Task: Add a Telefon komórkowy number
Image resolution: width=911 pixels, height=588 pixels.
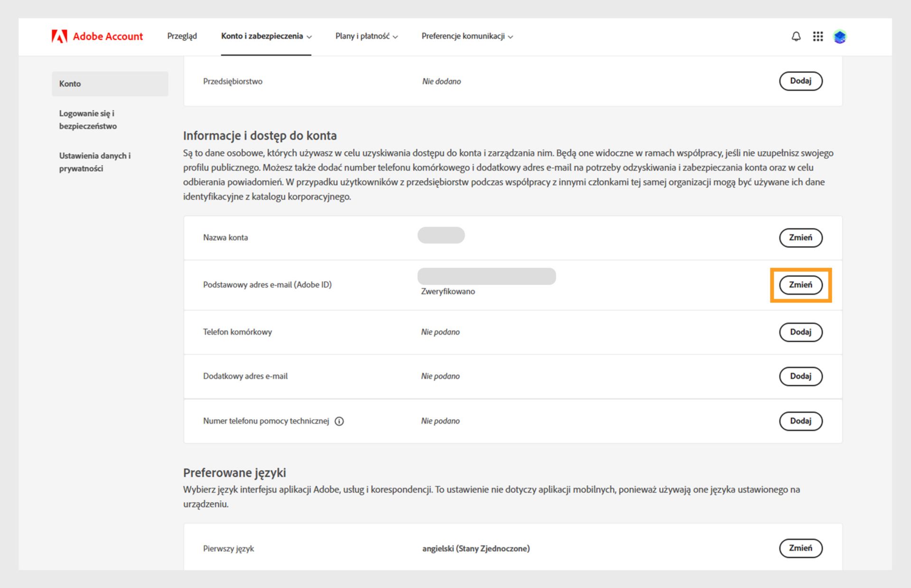Action: [x=800, y=332]
